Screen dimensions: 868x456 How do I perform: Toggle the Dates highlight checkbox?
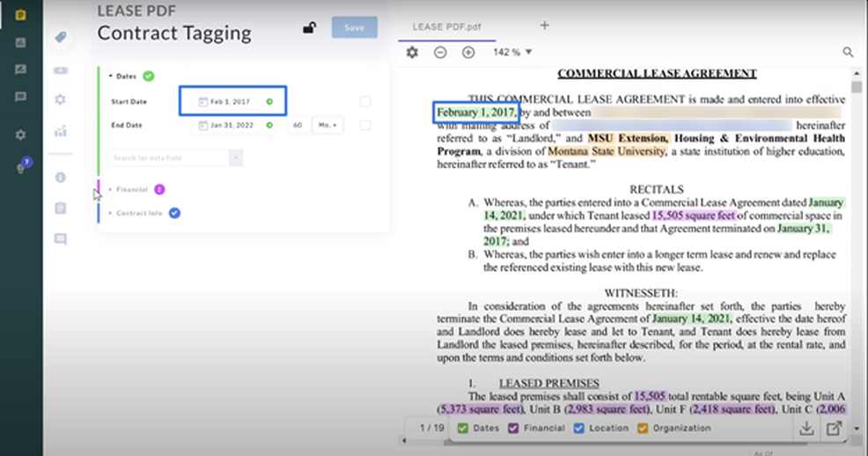[x=463, y=429]
